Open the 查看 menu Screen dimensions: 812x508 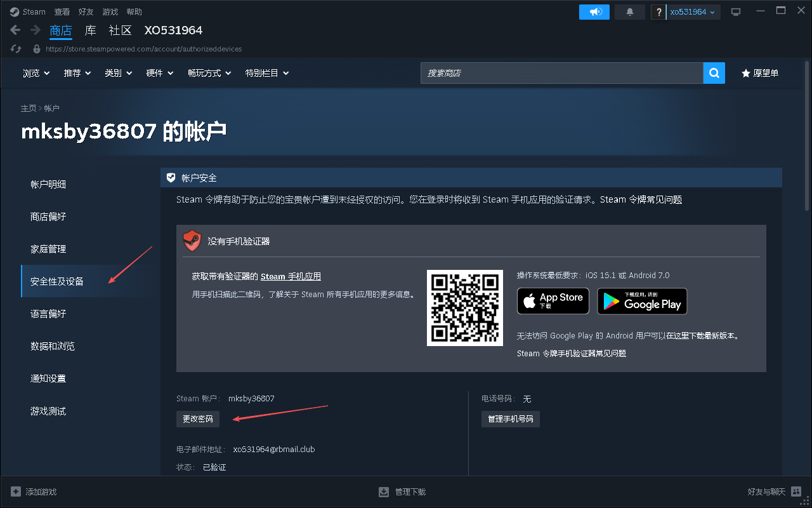pos(62,11)
